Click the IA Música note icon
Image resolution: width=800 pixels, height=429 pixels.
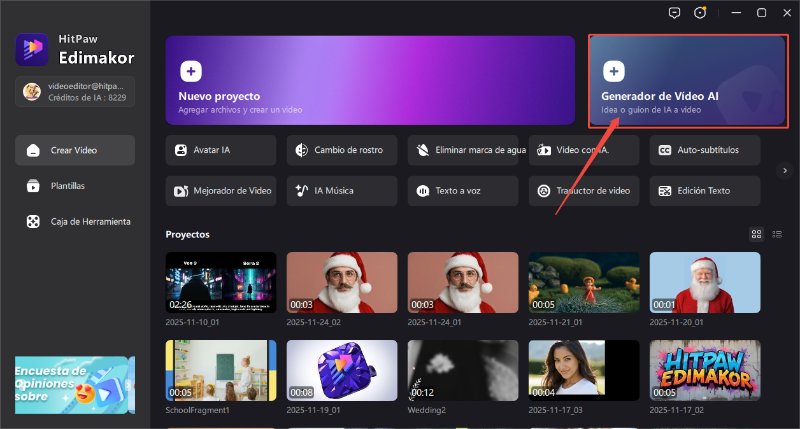tap(302, 191)
